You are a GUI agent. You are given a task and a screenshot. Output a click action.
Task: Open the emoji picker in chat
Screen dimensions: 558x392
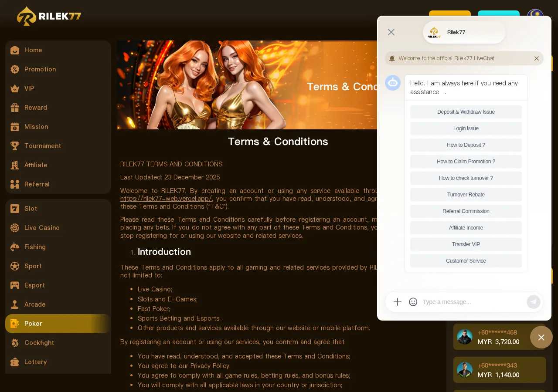[413, 302]
